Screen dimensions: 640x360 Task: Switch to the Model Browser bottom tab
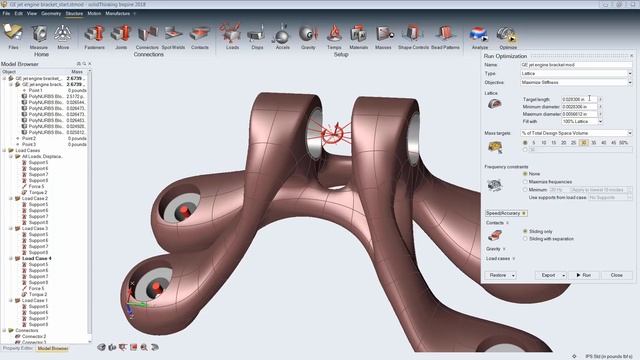click(53, 349)
